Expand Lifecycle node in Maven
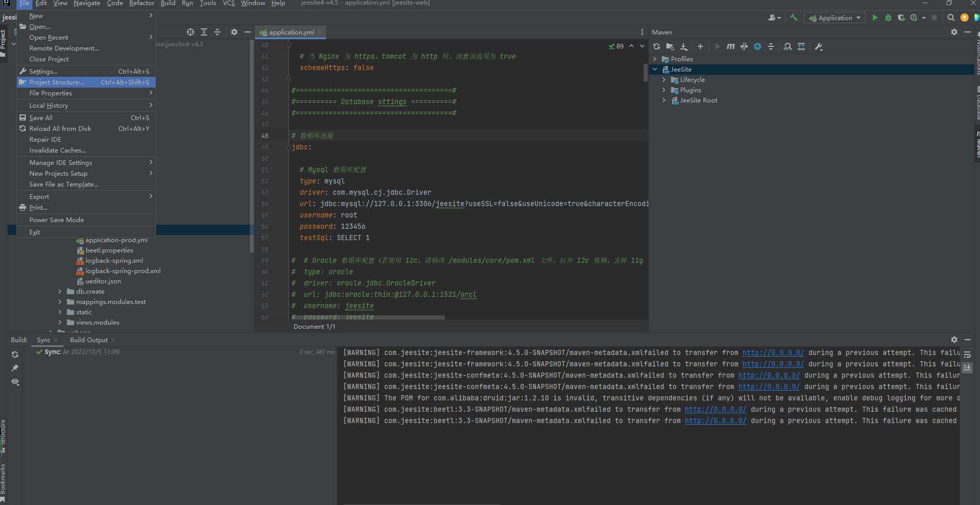Image resolution: width=980 pixels, height=505 pixels. pos(664,80)
